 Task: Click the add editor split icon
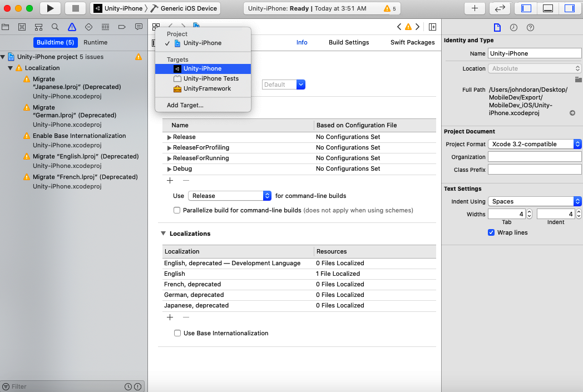tap(432, 27)
